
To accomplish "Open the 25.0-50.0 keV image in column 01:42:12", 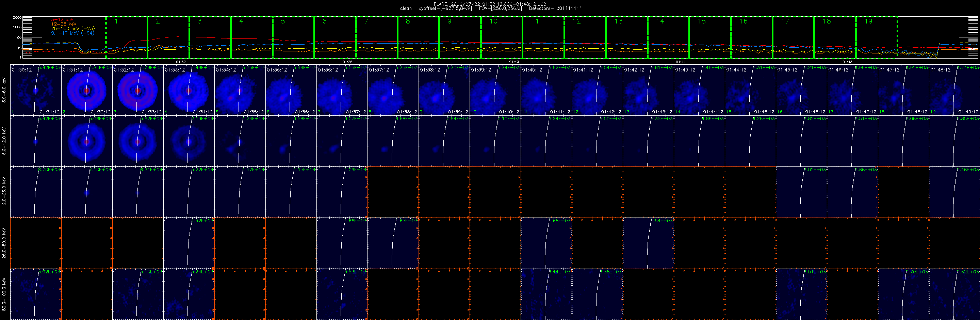I will (648, 243).
